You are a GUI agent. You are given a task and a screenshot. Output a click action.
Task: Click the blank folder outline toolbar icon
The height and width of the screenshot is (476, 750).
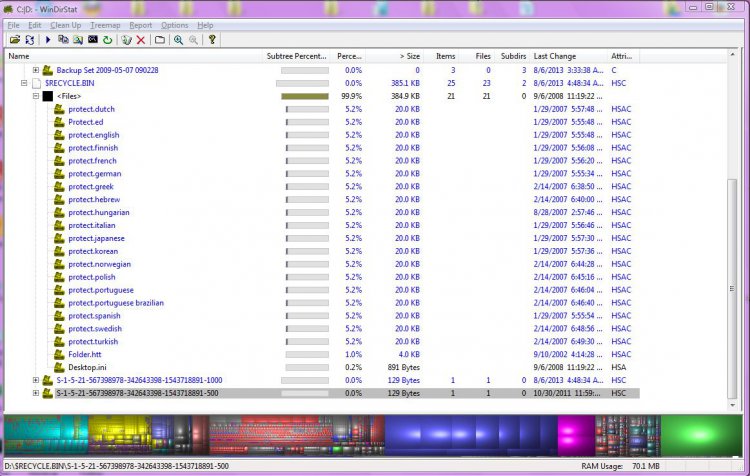tap(160, 40)
